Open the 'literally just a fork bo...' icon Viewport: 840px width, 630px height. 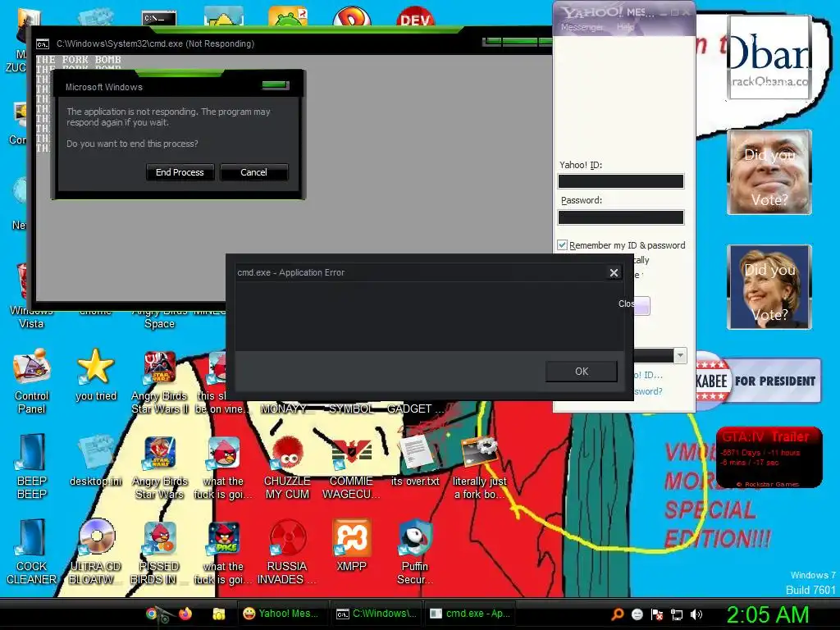click(479, 467)
